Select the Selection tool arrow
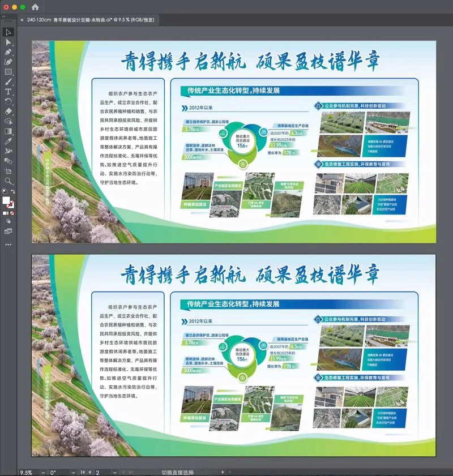This screenshot has width=453, height=476. (8, 32)
